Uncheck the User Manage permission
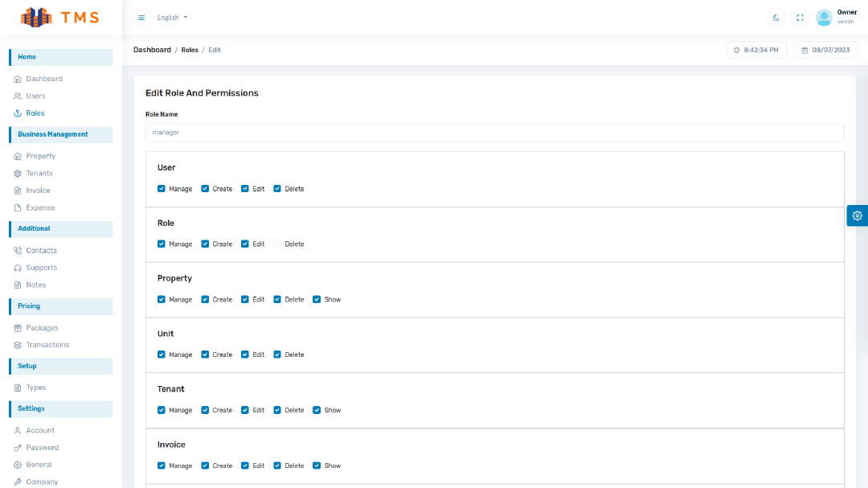This screenshot has width=868, height=488. [162, 189]
